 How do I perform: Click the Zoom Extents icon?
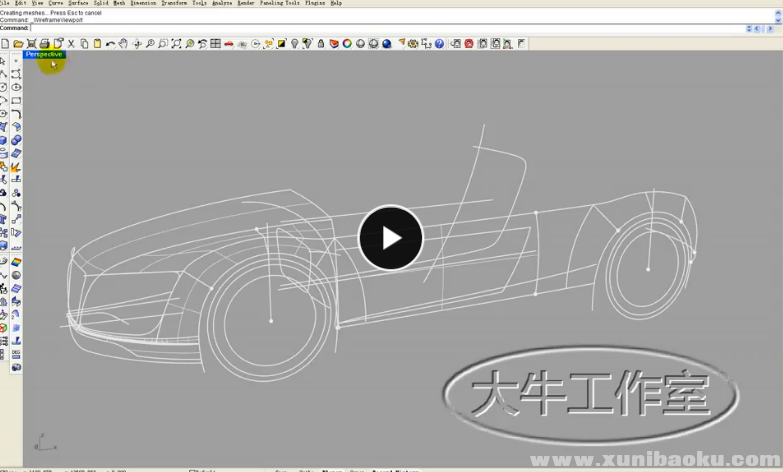pyautogui.click(x=176, y=44)
